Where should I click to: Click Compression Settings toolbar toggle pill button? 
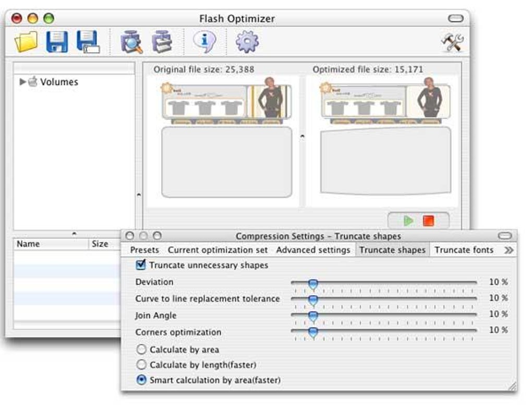504,236
